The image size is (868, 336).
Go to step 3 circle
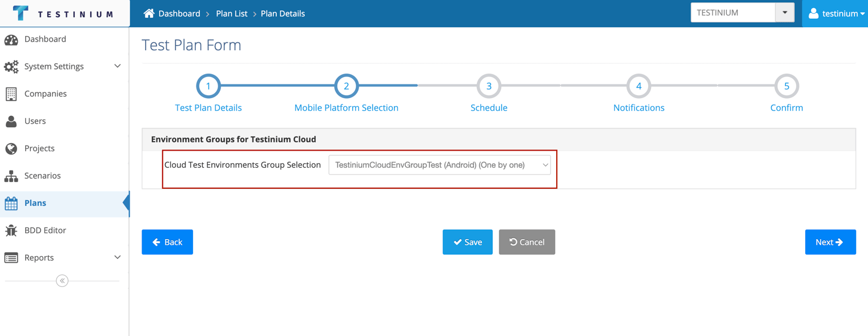point(489,86)
